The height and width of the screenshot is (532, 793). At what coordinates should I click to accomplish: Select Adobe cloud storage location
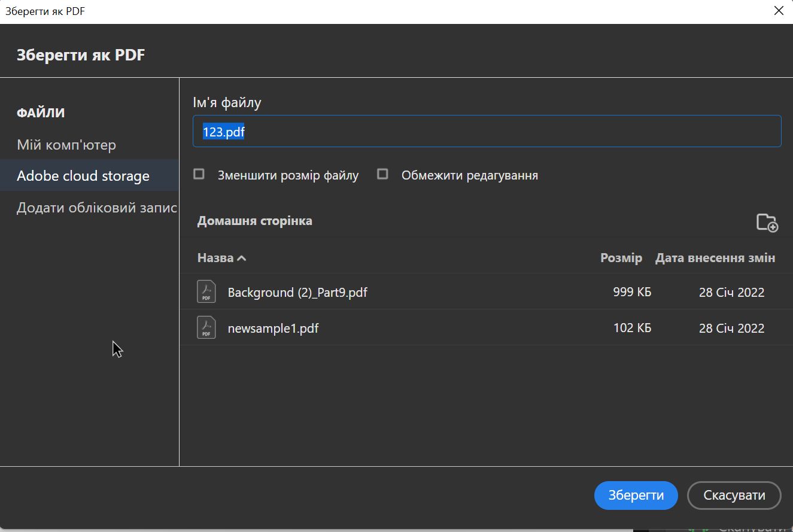83,176
